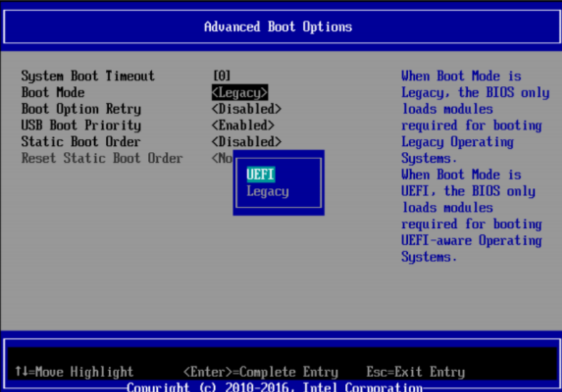Edit the System Boot Timeout [0] field
Viewport: 562px width, 392px height.
(222, 76)
